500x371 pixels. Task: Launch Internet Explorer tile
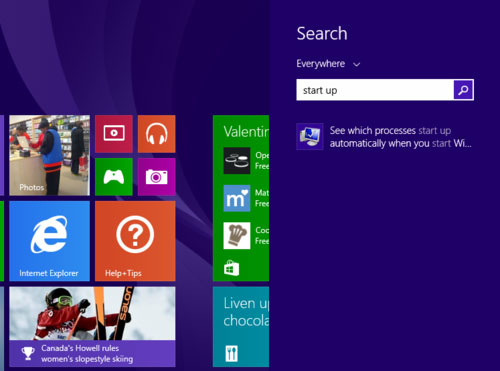[49, 241]
